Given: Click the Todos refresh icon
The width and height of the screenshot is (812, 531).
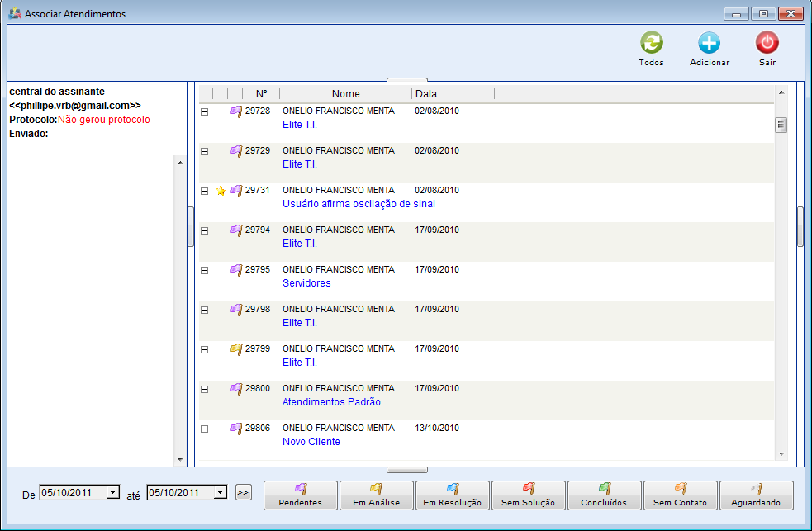Looking at the screenshot, I should click(651, 44).
